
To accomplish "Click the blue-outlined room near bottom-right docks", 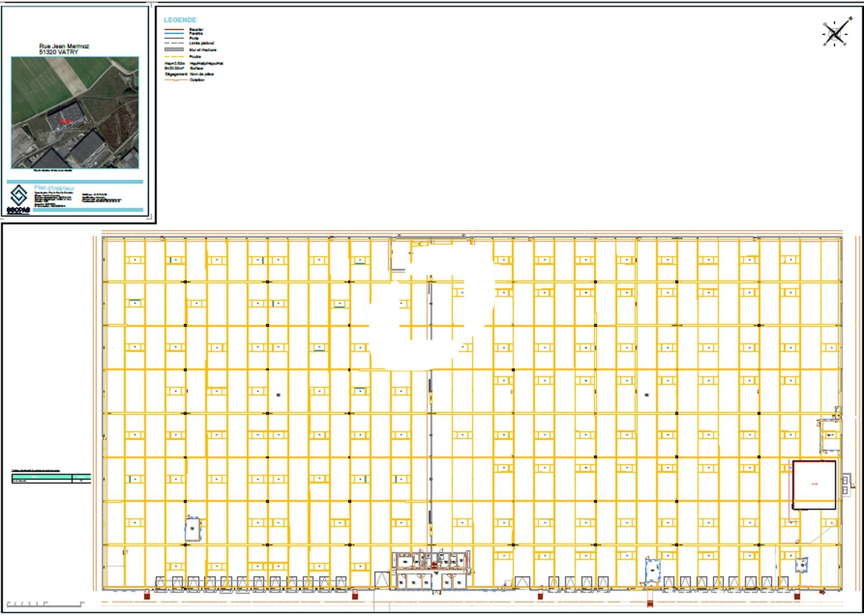I will pos(653,570).
